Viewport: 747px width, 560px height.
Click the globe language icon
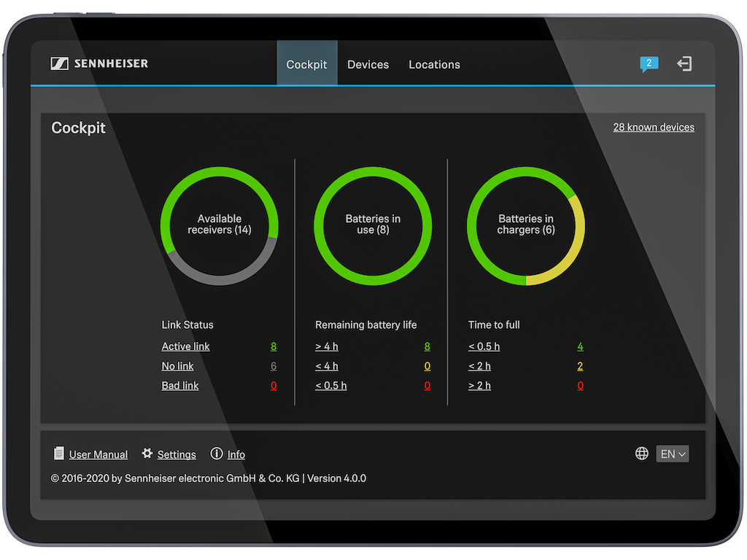click(642, 454)
